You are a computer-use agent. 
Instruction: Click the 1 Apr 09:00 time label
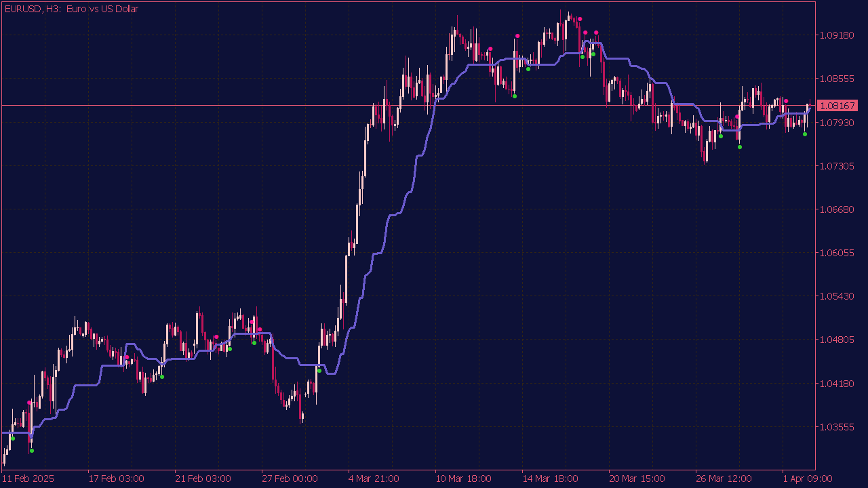pyautogui.click(x=808, y=479)
